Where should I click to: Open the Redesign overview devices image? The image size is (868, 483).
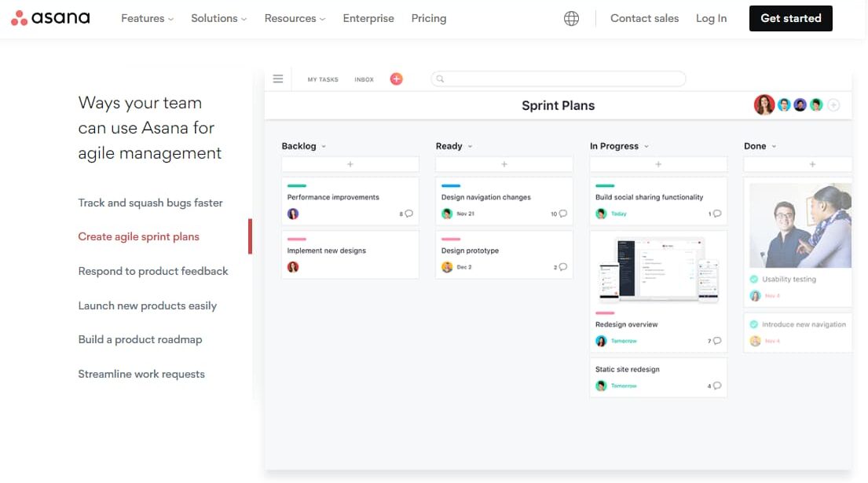pos(658,270)
